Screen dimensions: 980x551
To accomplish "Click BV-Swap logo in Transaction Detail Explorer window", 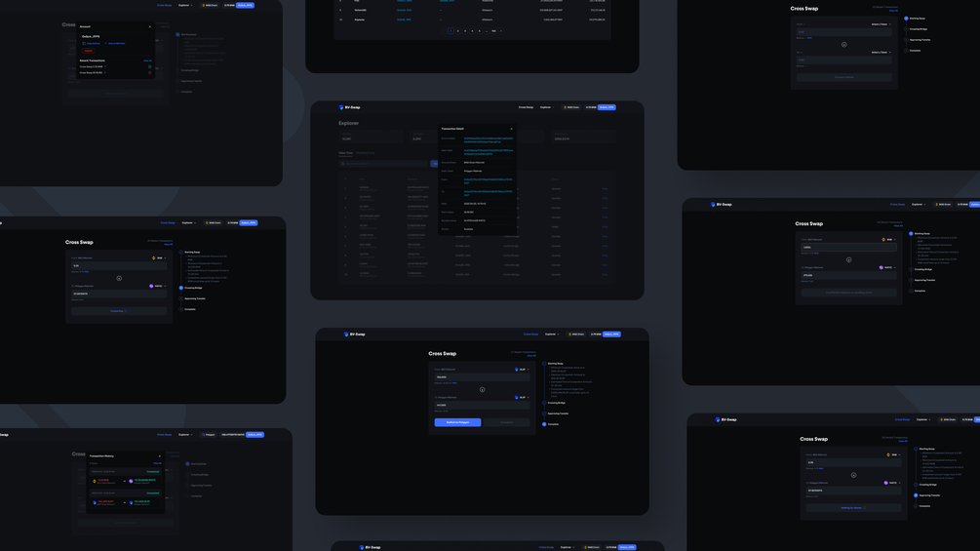I will click(350, 107).
